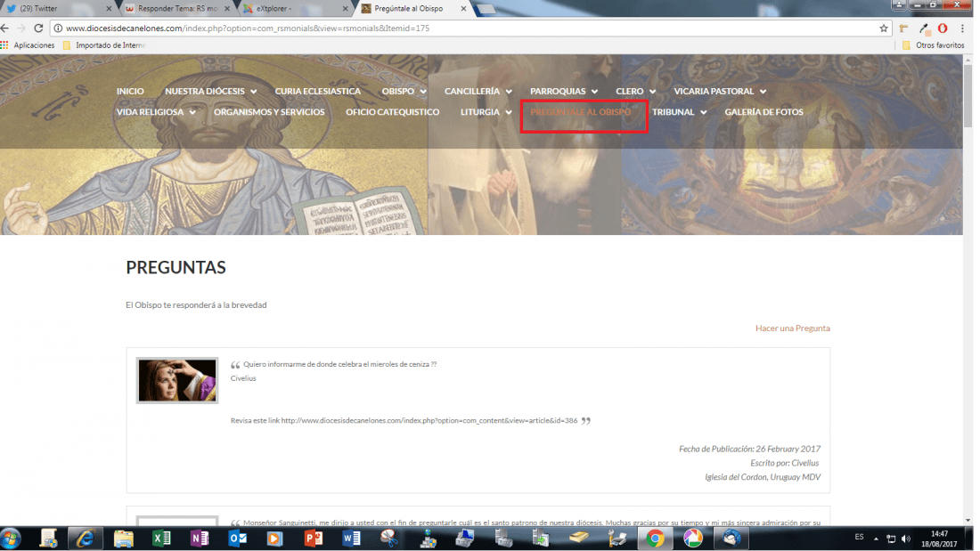The width and height of the screenshot is (980, 551).
Task: Open the Otros favoritos bookmarks folder
Action: [934, 45]
